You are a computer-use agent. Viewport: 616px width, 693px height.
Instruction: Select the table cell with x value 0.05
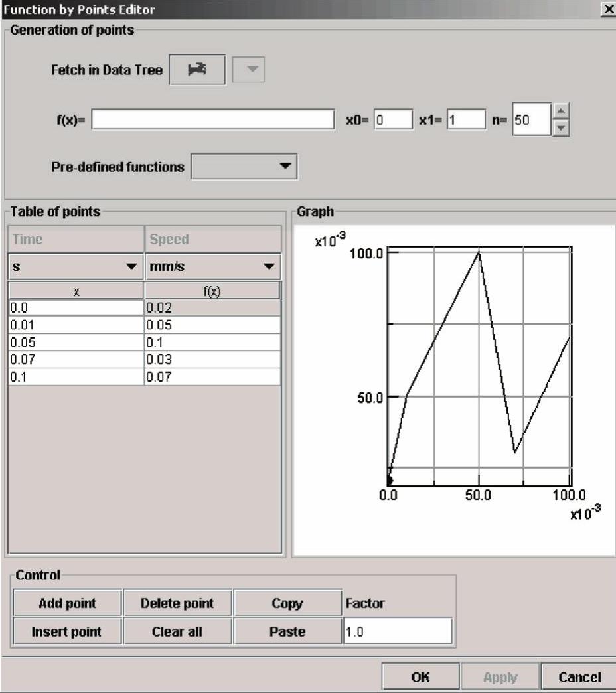(x=76, y=343)
